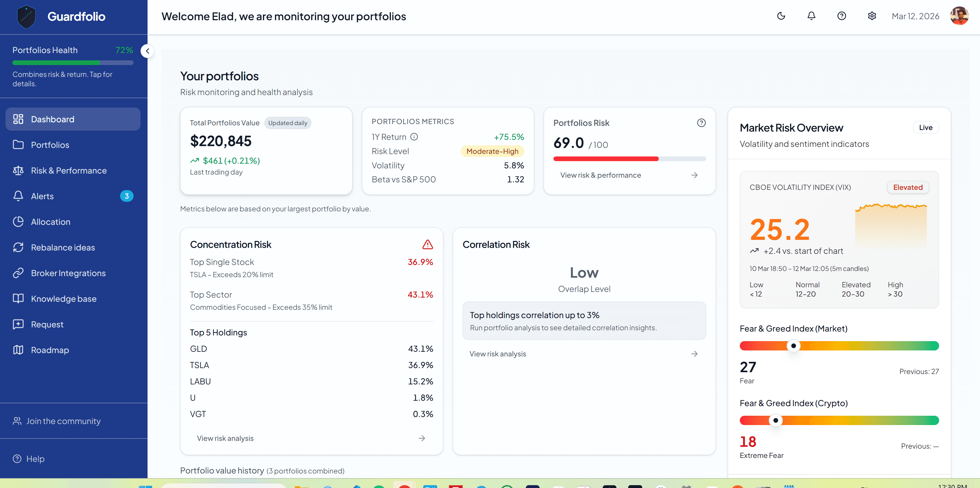Viewport: 980px width, 488px height.
Task: Click the Fear & Greed Market slider marker
Action: [x=793, y=346]
